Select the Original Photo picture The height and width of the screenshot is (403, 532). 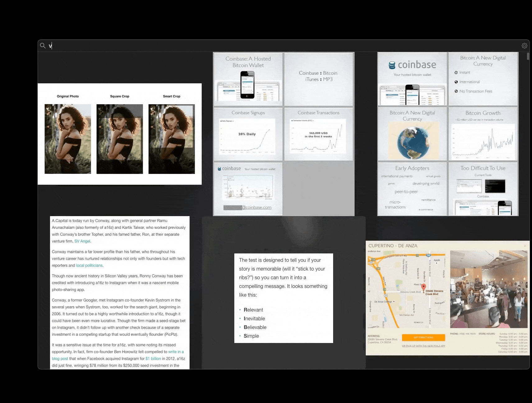68,139
